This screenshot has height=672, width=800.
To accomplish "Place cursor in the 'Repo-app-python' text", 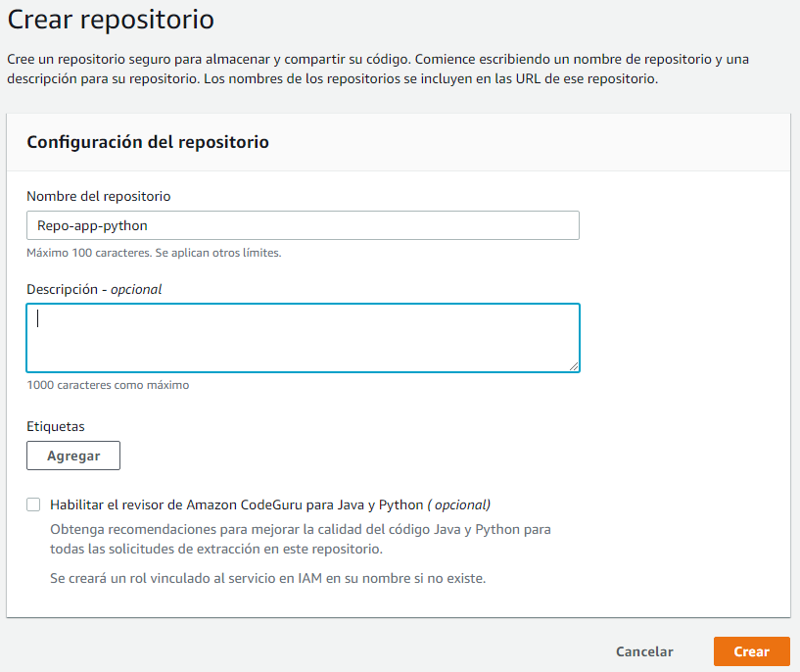I will [92, 225].
